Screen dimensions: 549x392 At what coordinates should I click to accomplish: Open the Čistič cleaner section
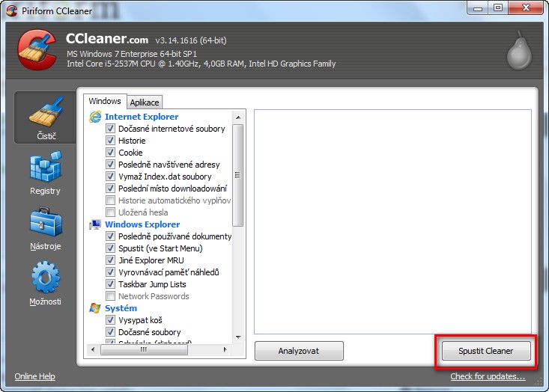(46, 117)
